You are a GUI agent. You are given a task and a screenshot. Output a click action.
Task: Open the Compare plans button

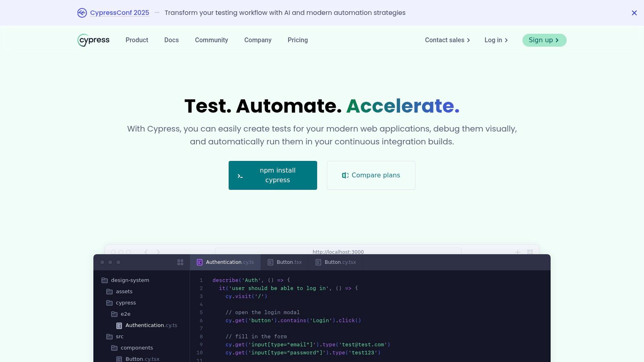pos(371,175)
